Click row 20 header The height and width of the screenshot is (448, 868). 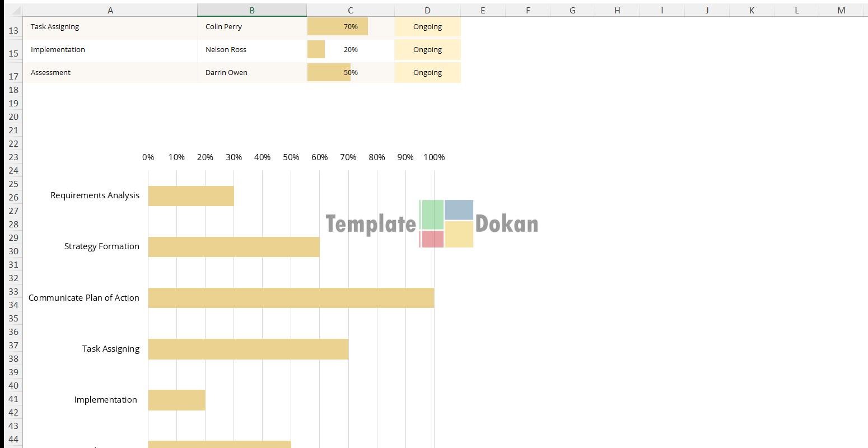[13, 116]
